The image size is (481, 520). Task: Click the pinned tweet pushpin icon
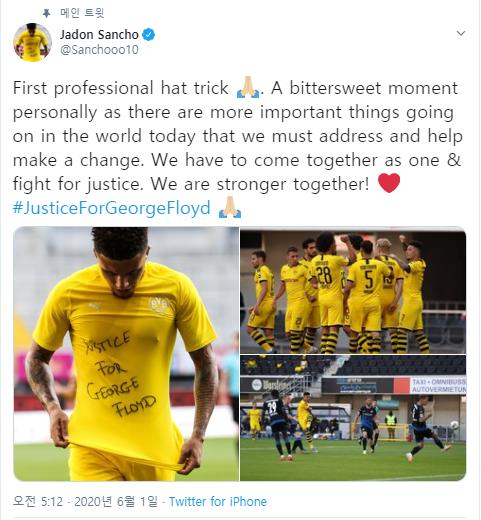click(46, 13)
